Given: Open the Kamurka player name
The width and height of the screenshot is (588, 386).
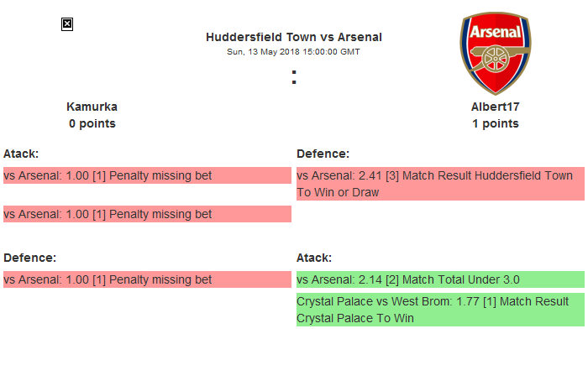Looking at the screenshot, I should [92, 107].
